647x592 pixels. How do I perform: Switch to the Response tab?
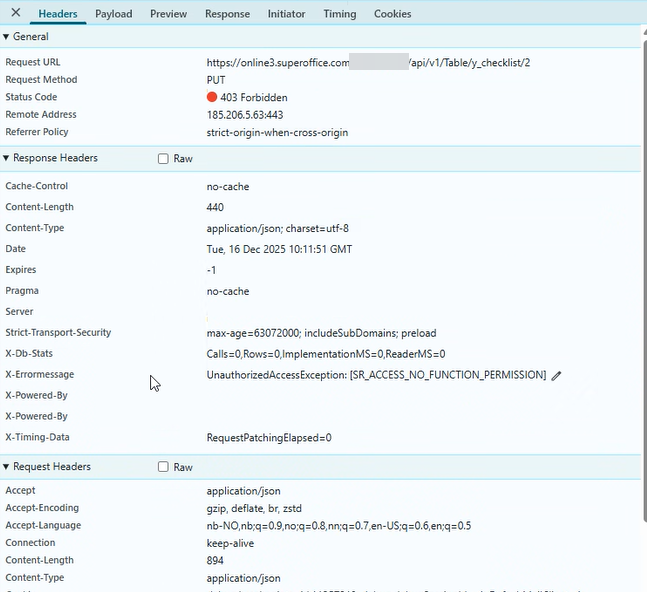point(227,14)
